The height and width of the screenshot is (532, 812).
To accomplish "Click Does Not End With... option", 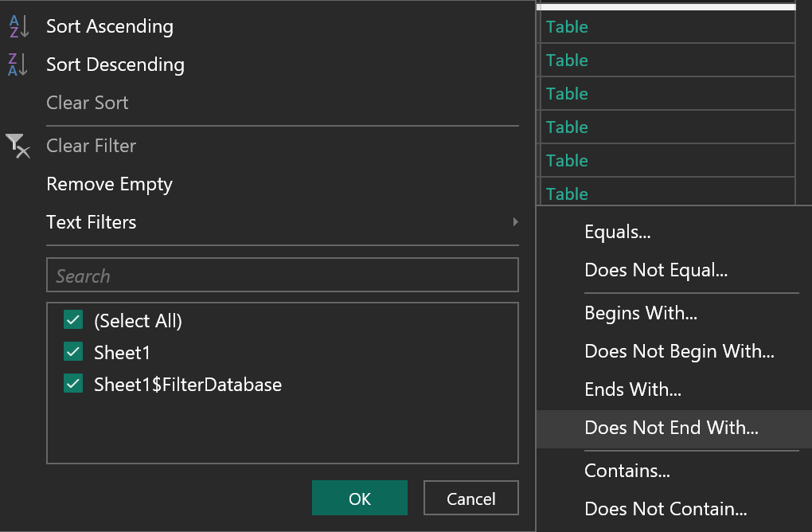I will coord(671,428).
